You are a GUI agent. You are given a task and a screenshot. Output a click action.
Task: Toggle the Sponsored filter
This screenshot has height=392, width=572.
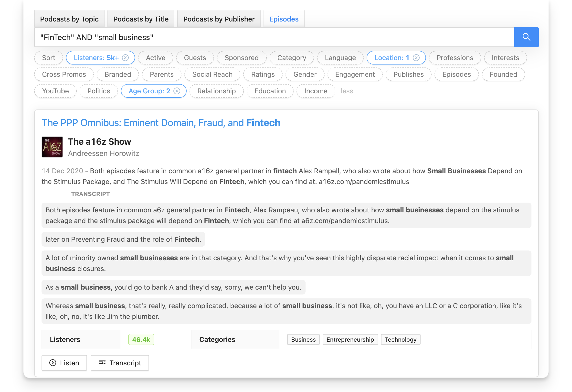[242, 58]
